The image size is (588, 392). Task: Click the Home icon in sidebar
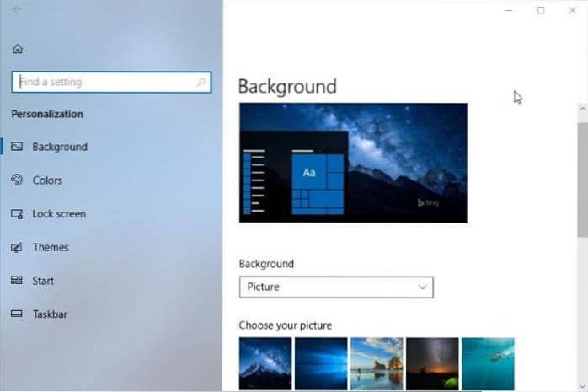click(x=18, y=50)
